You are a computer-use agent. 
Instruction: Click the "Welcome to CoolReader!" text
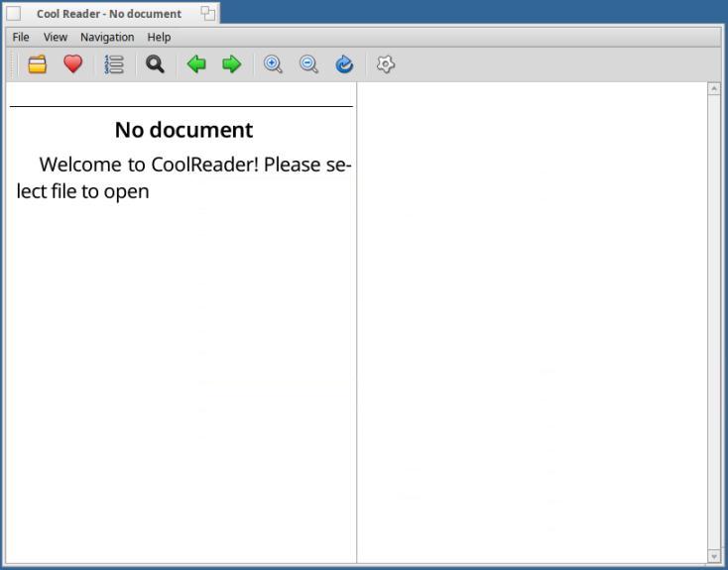(149, 165)
